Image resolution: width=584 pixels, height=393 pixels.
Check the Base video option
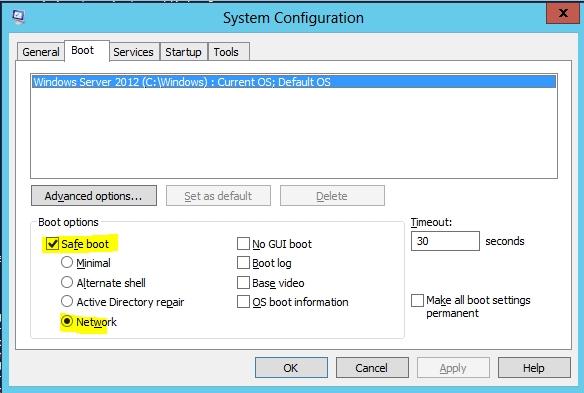coord(243,283)
